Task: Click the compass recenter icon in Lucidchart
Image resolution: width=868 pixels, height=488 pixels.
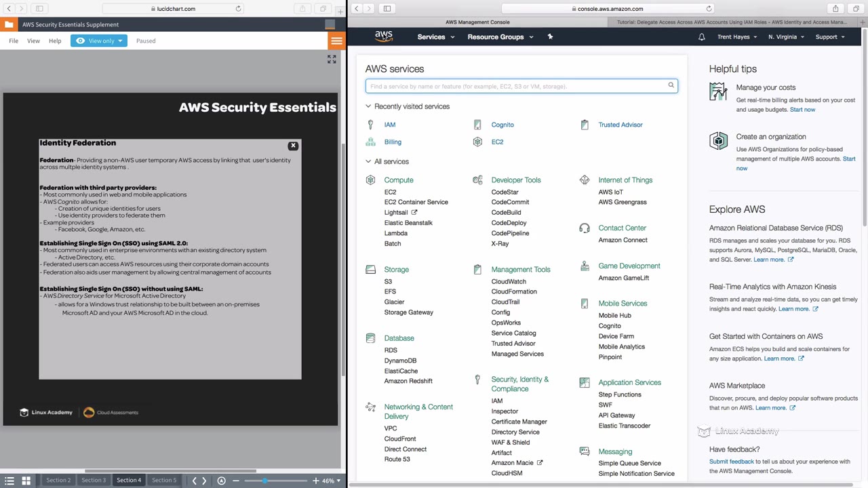Action: coord(221,481)
